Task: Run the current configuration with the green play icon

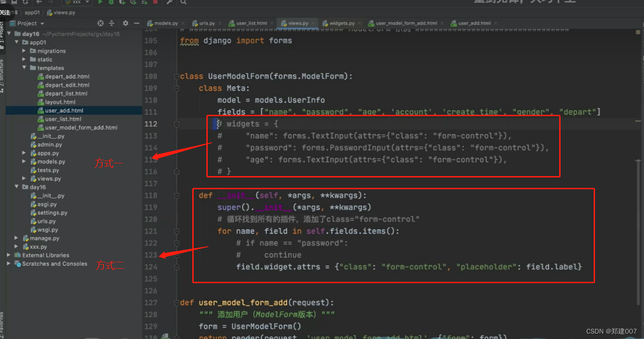Action: pos(100,3)
